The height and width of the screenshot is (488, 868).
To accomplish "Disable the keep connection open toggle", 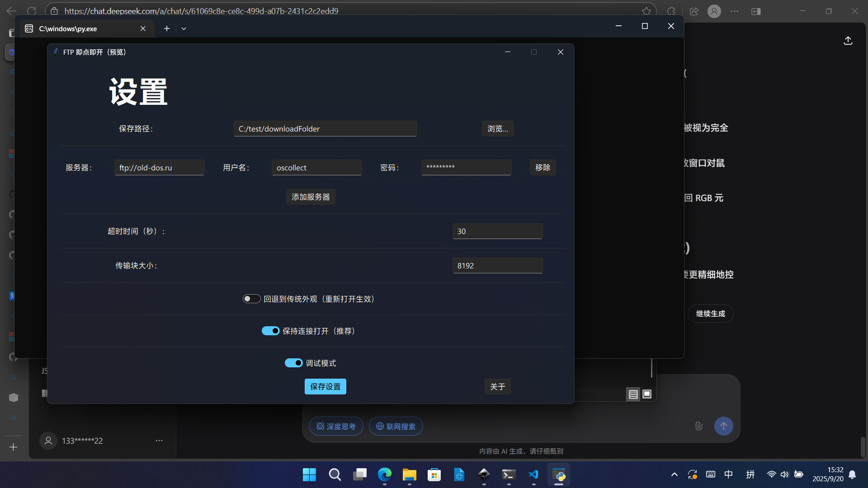I will click(x=270, y=331).
